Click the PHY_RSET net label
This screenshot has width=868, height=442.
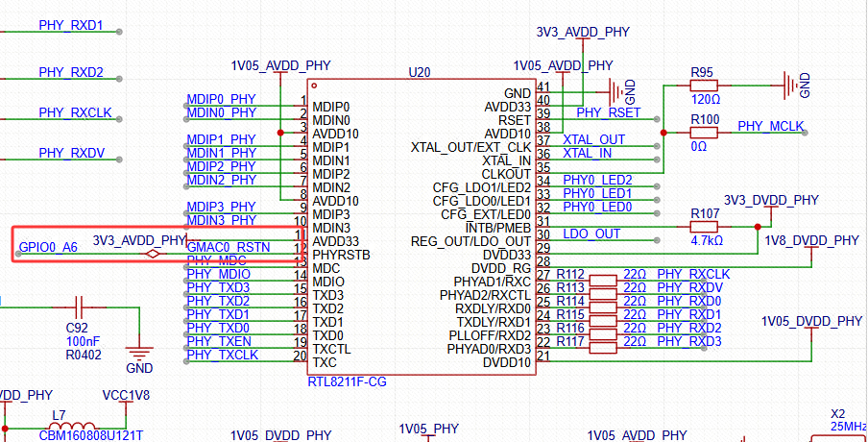coord(609,112)
